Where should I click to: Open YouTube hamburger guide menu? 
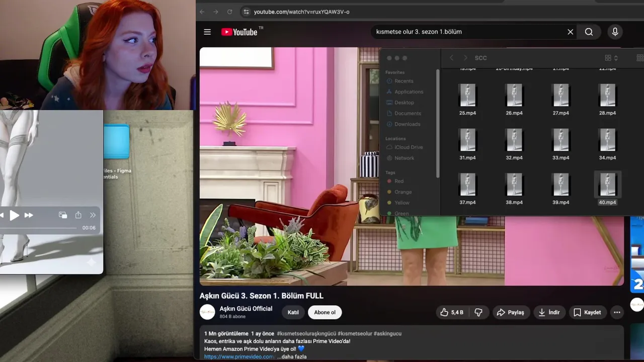click(x=207, y=32)
